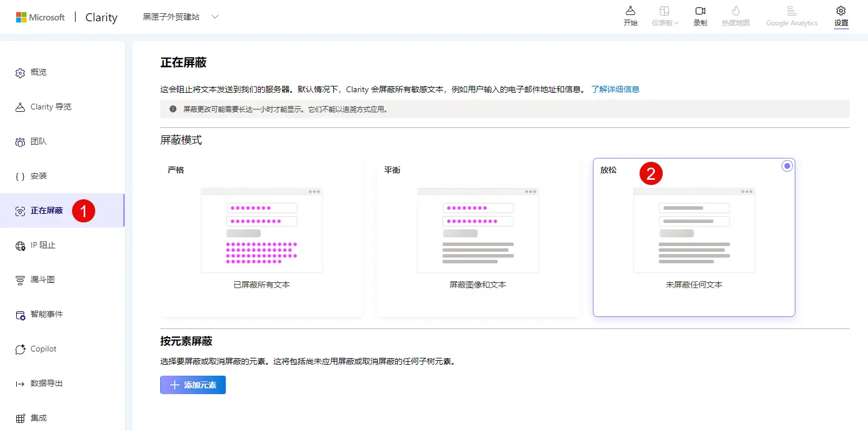The image size is (868, 431).
Task: Click the 录制 camera icon in header
Action: (x=700, y=11)
